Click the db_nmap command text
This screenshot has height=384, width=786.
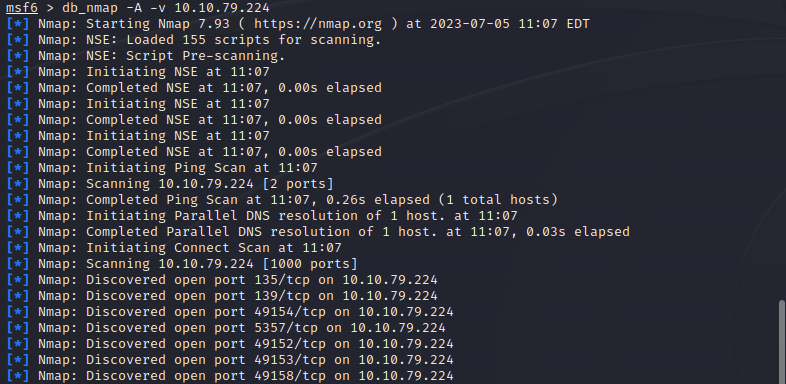[x=86, y=8]
